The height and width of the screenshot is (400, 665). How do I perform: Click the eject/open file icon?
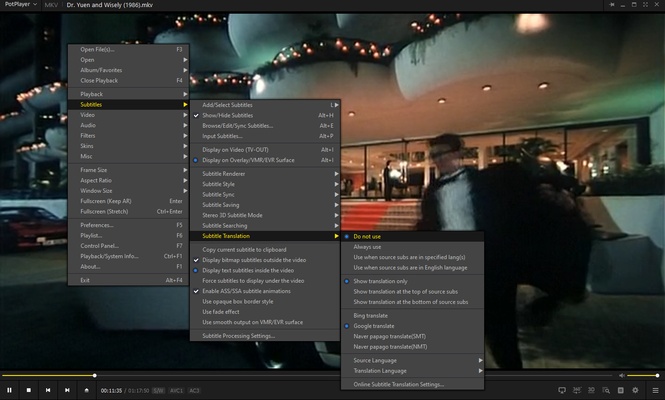click(87, 390)
